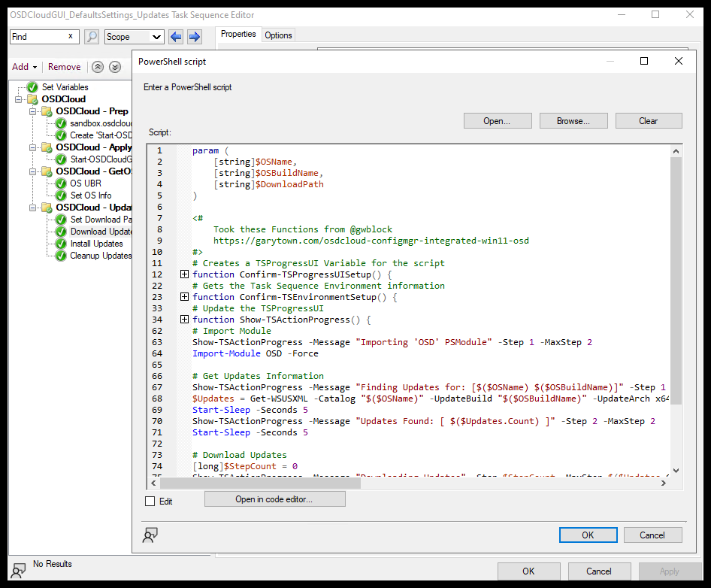Click the move step down double-chevron icon
The image size is (711, 588).
[114, 67]
